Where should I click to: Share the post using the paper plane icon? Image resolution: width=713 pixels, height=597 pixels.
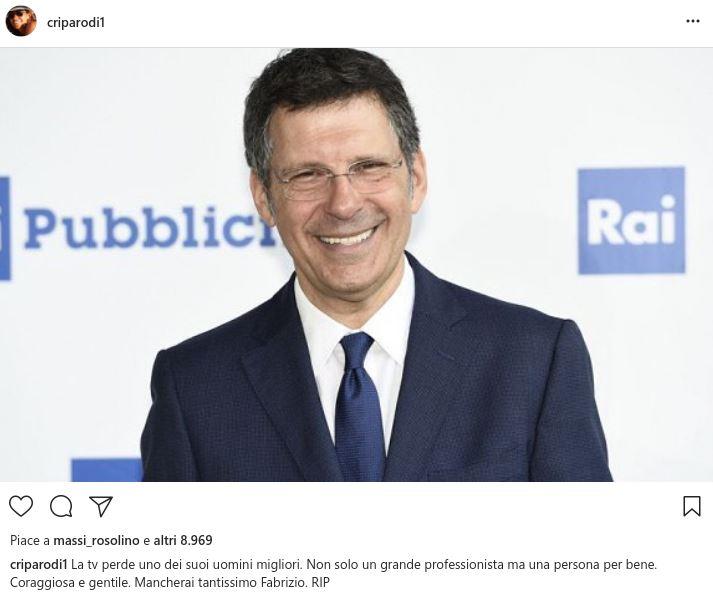click(101, 506)
